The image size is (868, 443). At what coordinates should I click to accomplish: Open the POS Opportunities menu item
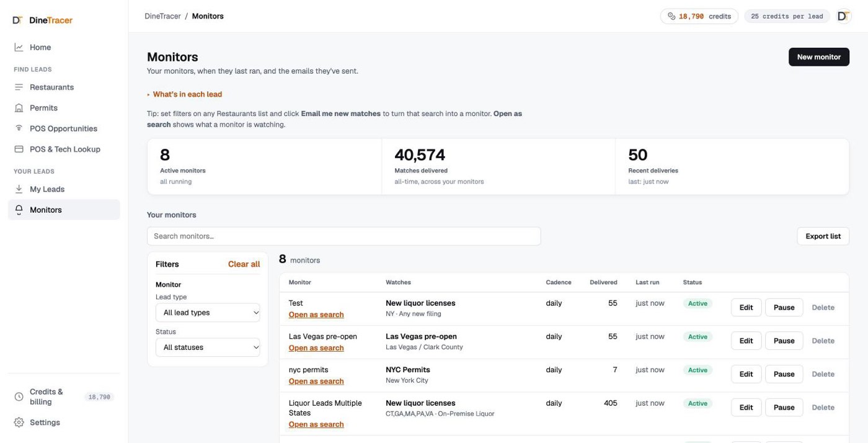point(64,128)
